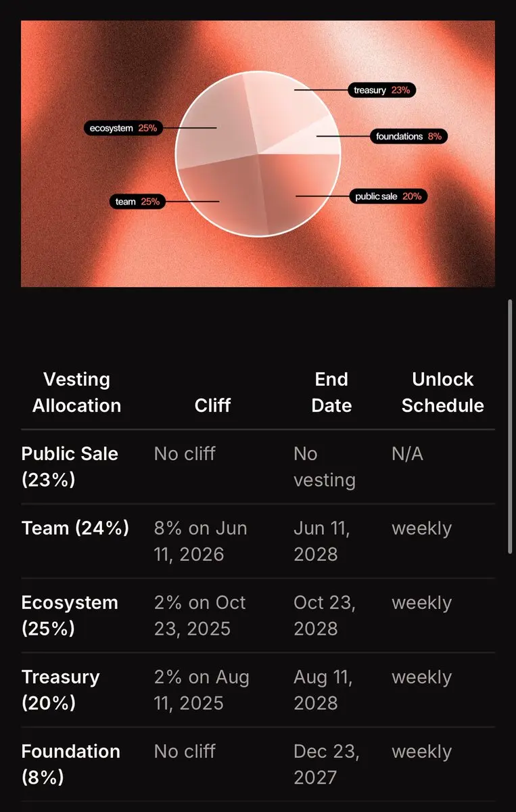
Task: Click the Team cliff cell, 8% on Jun 11, 2026
Action: [x=201, y=541]
